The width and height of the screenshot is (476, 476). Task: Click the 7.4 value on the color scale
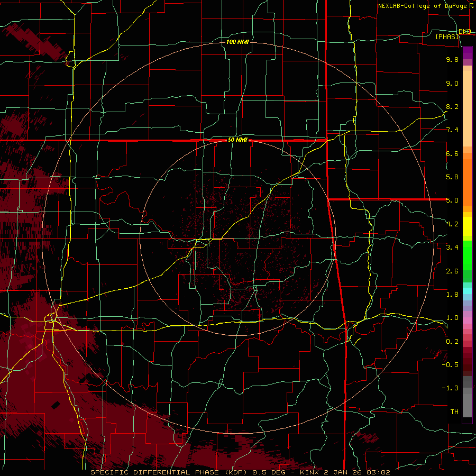click(452, 130)
